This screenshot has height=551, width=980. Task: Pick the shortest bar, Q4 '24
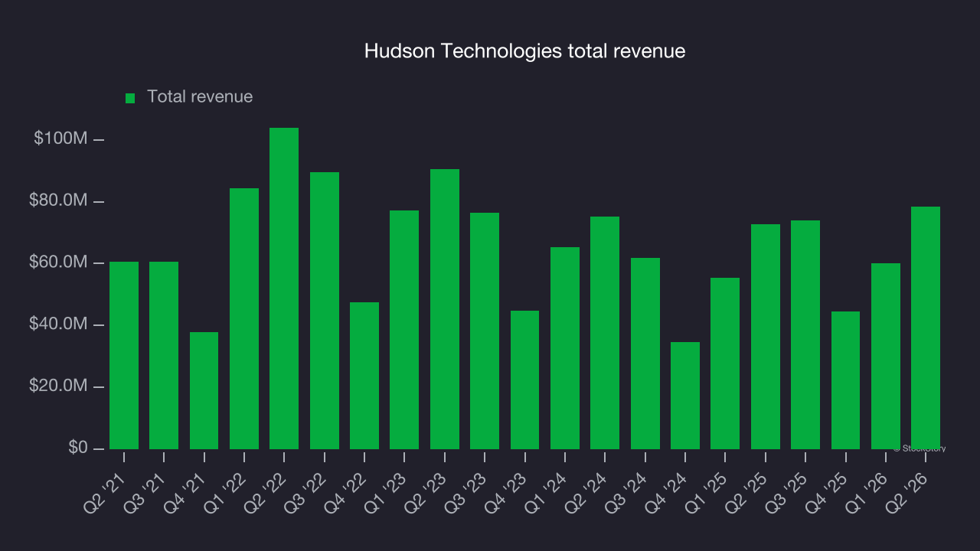pos(685,396)
